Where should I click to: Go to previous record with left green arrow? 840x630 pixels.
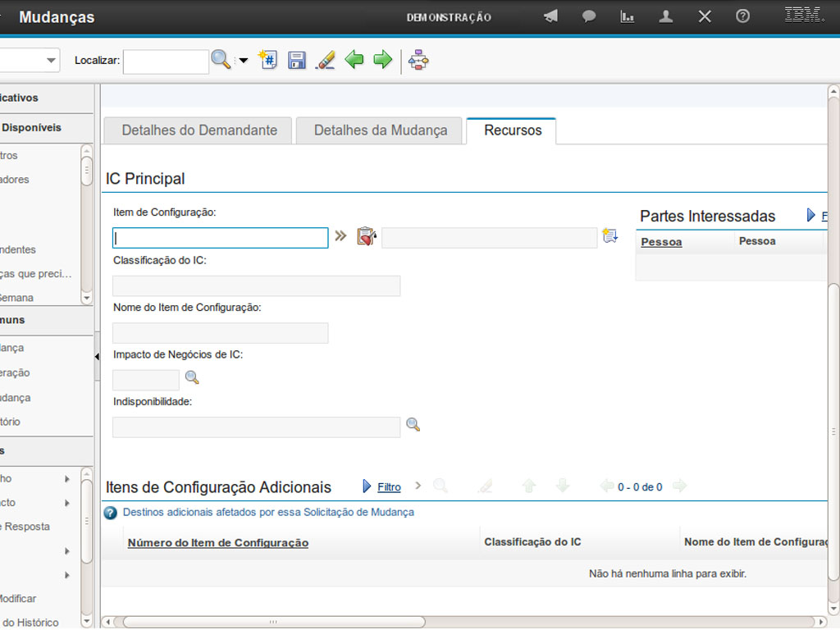(x=354, y=60)
